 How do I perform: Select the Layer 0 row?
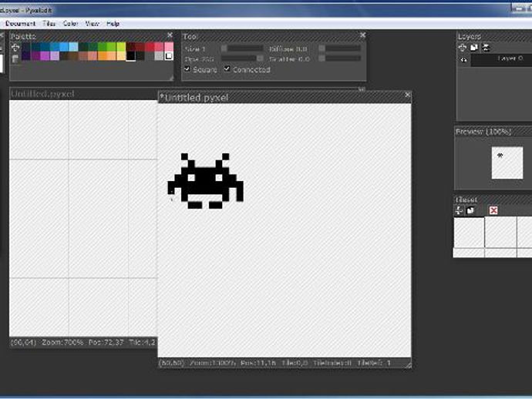point(501,60)
